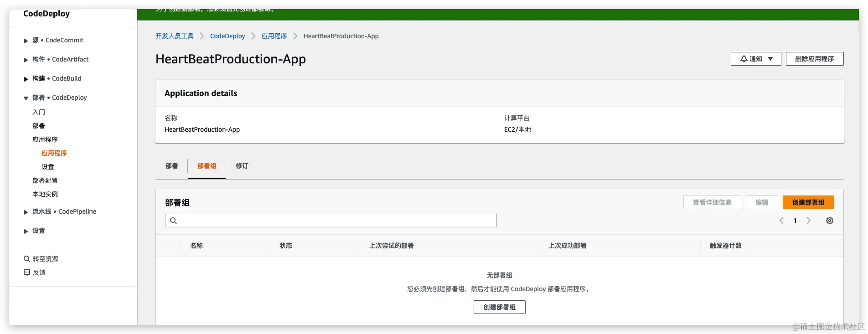Click the HeartBeatProduction-App name value in details
868x334 pixels.
[x=202, y=129]
